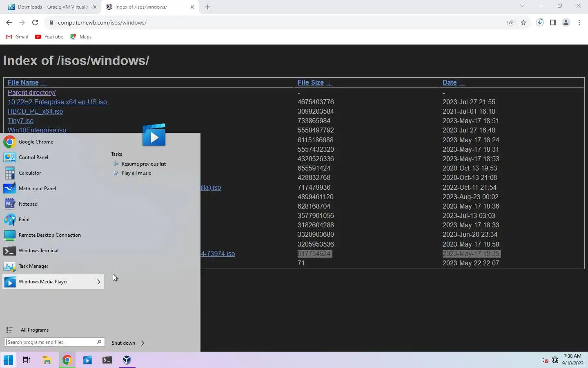Open Math Input Panel
This screenshot has width=588, height=368.
[x=53, y=188]
